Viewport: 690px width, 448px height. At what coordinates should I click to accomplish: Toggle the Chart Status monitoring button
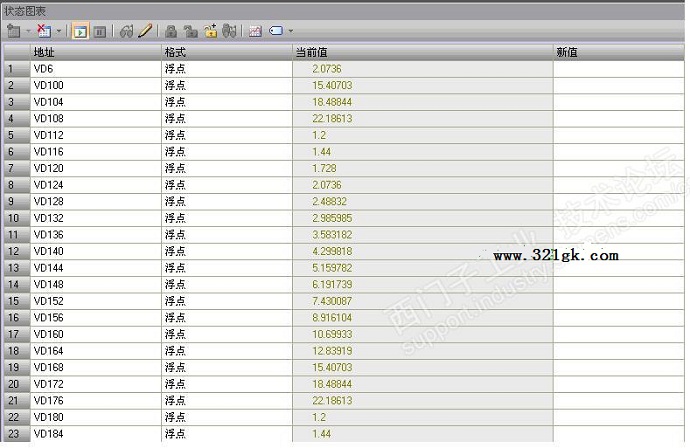[81, 31]
